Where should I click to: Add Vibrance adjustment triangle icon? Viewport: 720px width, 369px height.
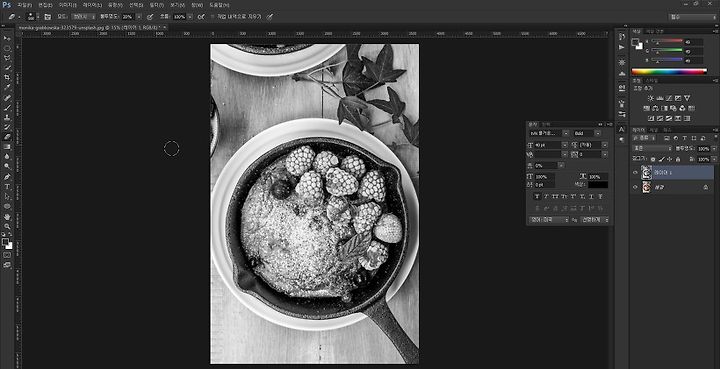pyautogui.click(x=686, y=98)
